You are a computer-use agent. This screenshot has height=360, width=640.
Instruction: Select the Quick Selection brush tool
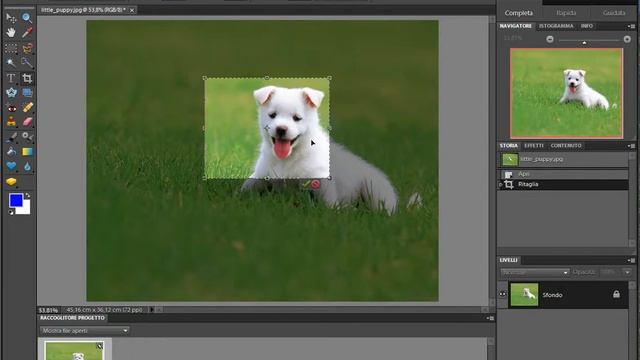(x=27, y=63)
